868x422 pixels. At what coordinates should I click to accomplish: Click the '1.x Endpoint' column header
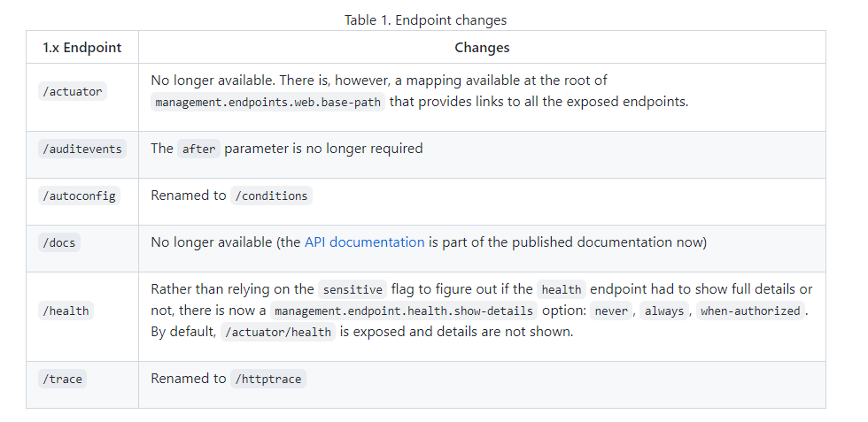81,48
